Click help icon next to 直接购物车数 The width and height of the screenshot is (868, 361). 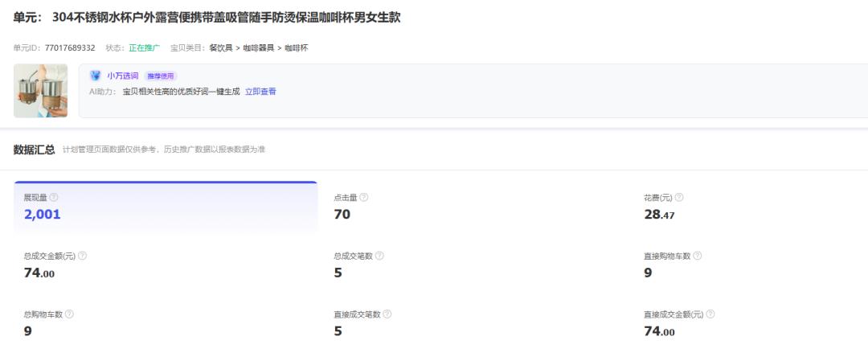(x=697, y=256)
